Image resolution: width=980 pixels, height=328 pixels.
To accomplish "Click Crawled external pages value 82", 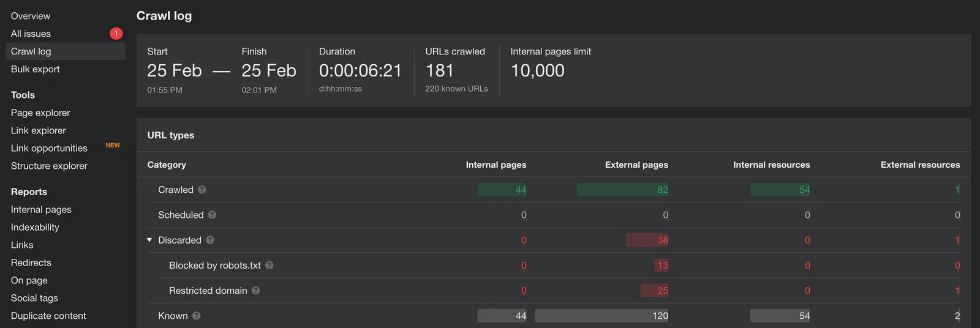I will click(663, 190).
